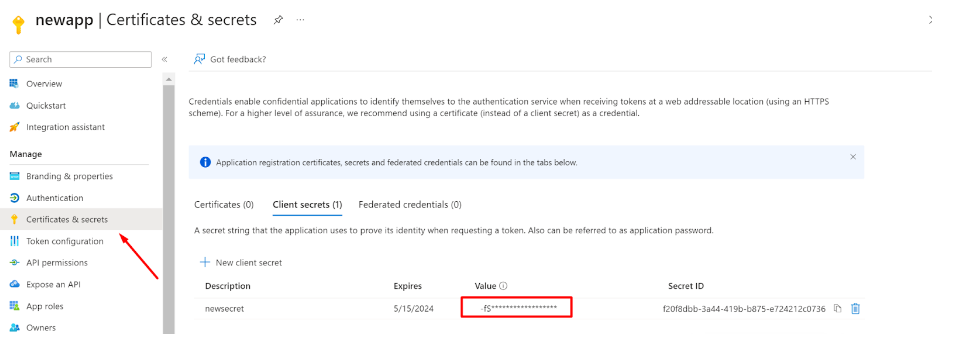
Task: Click the Value column info icon
Action: click(503, 286)
